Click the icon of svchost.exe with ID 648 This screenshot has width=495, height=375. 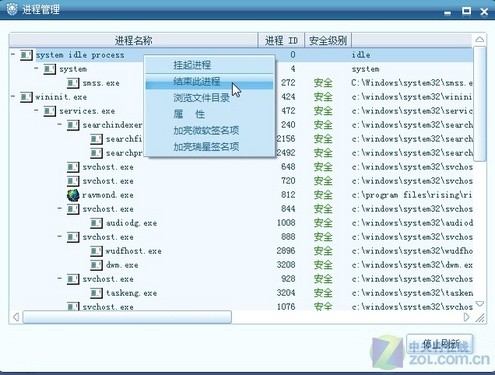coord(73,167)
